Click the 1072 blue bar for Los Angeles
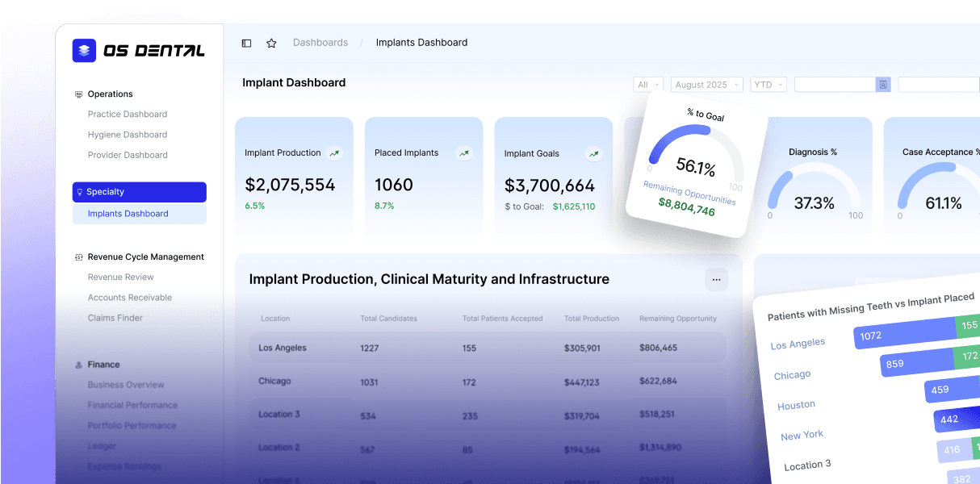 coord(905,333)
